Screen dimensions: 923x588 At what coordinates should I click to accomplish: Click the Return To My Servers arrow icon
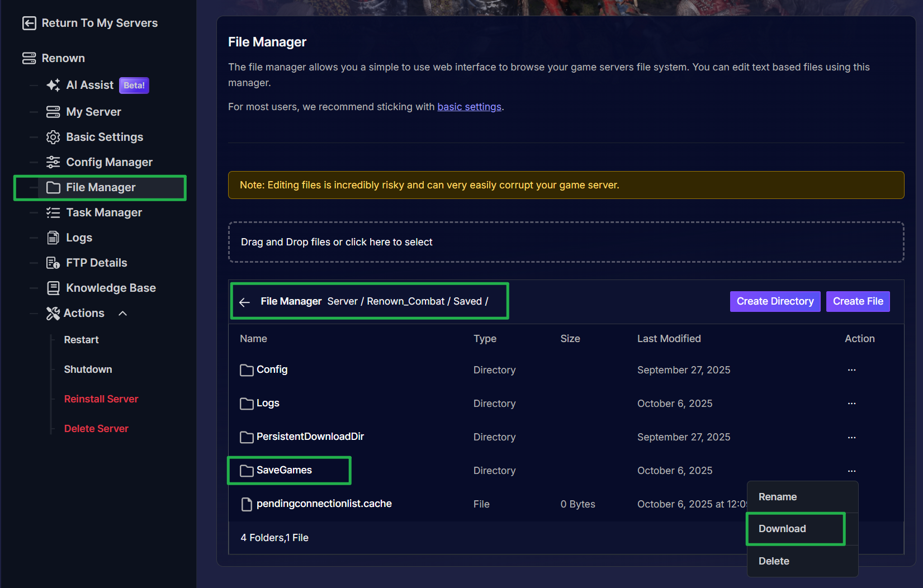click(29, 23)
